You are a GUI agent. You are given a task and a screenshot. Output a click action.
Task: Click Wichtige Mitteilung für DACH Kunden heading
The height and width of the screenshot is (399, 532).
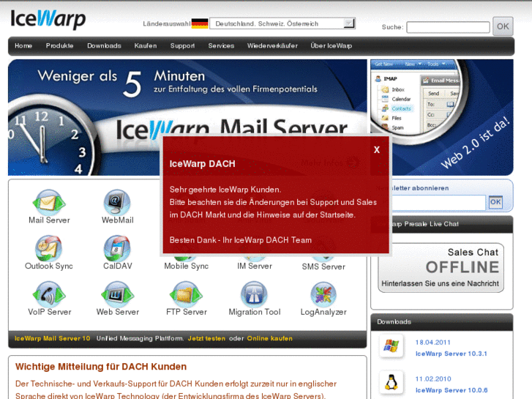tap(101, 367)
